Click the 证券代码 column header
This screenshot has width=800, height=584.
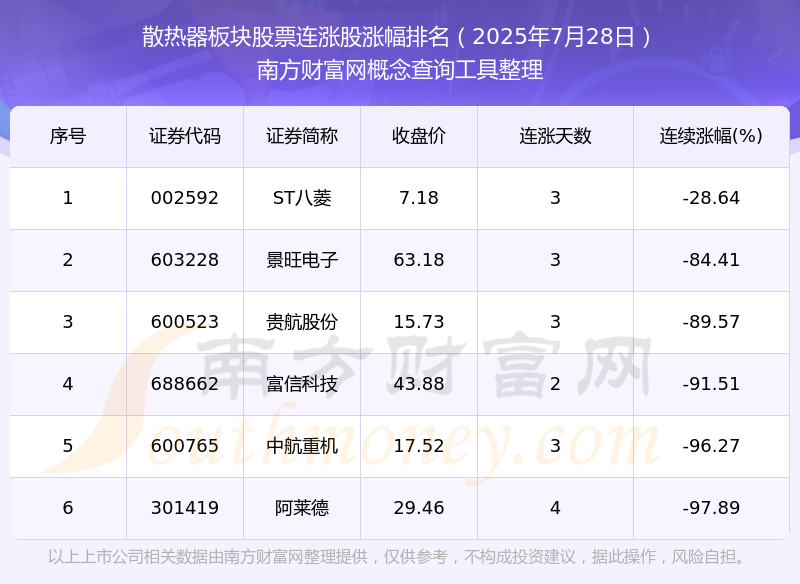point(185,136)
